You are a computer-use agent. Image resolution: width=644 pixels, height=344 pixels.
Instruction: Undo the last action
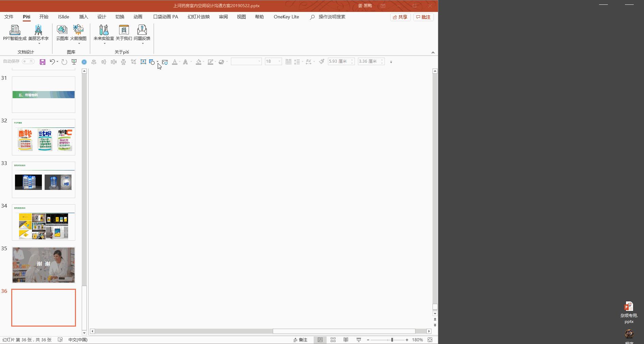[x=52, y=62]
